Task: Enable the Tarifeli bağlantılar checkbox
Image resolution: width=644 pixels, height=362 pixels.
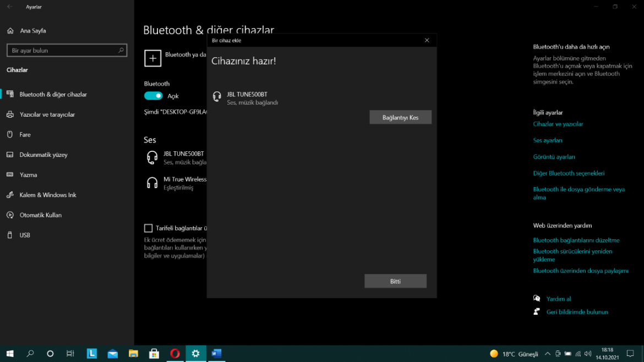Action: point(148,228)
